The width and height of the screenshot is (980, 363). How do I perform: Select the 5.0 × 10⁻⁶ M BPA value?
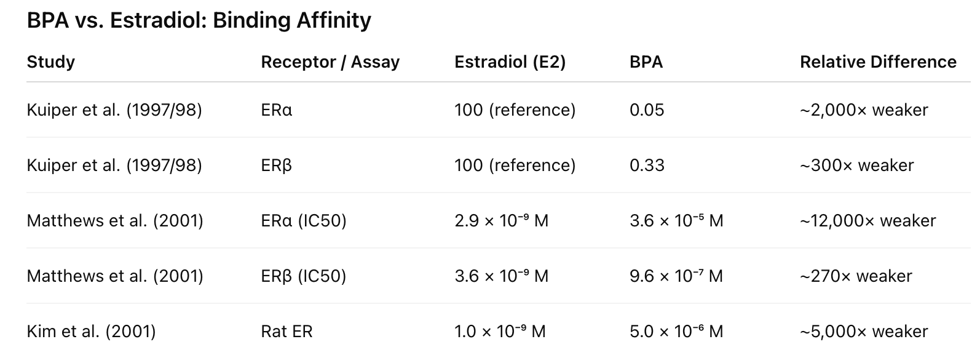[x=676, y=332]
